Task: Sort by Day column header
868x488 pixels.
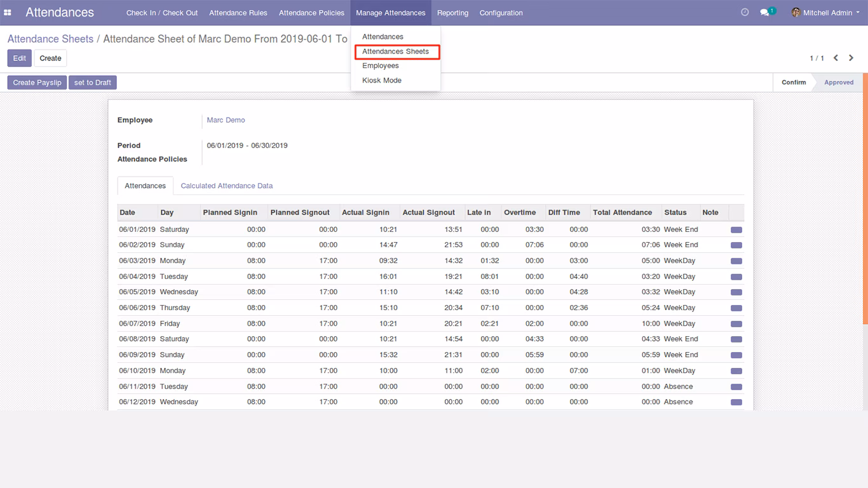Action: pyautogui.click(x=179, y=213)
